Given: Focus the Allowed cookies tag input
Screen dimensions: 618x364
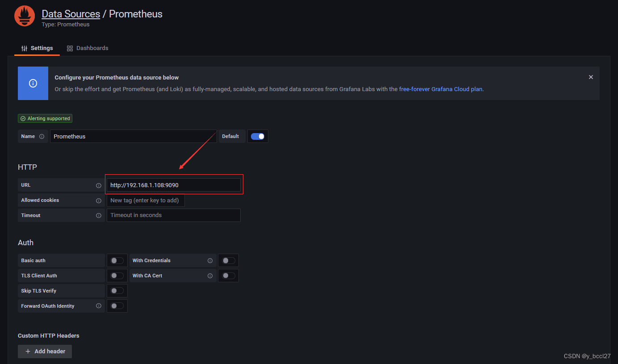Looking at the screenshot, I should [x=146, y=200].
